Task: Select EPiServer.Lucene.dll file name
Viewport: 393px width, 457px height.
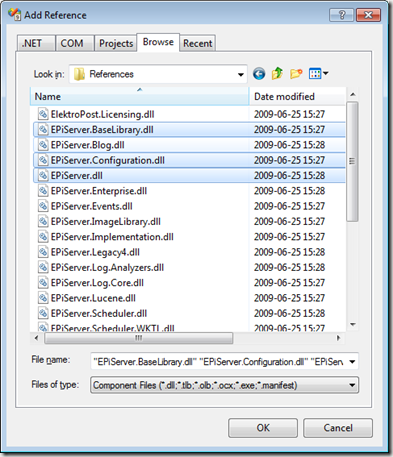Action: click(93, 298)
